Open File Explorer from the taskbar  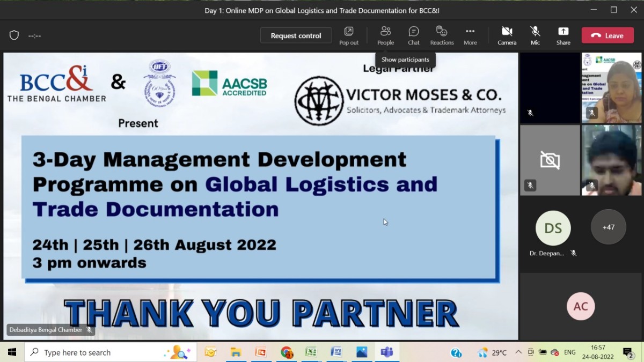click(x=236, y=352)
